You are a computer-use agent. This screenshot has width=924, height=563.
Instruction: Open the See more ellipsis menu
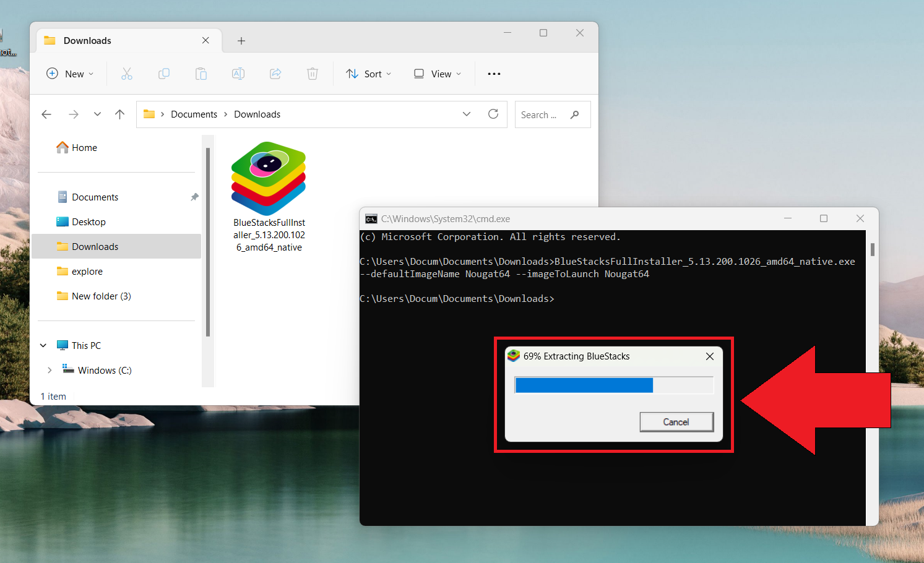[x=493, y=74]
